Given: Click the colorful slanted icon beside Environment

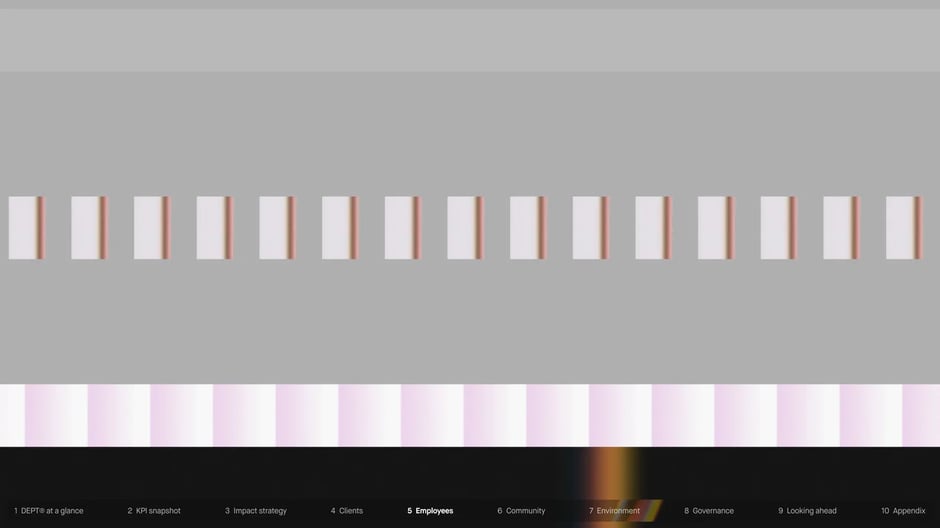Looking at the screenshot, I should (x=650, y=511).
